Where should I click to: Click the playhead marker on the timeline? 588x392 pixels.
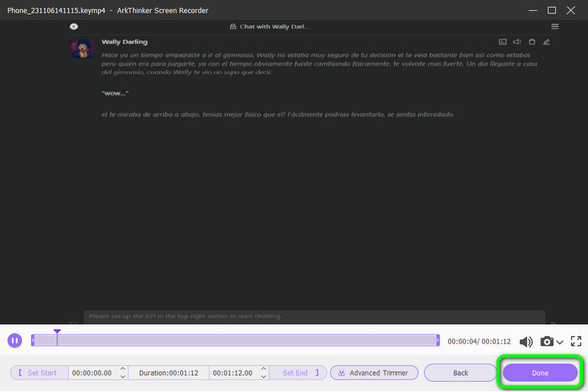coord(57,332)
